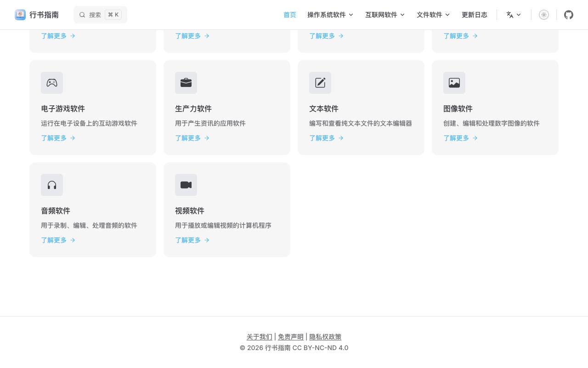Open the GitHub repository icon
This screenshot has width=588, height=368.
[569, 15]
